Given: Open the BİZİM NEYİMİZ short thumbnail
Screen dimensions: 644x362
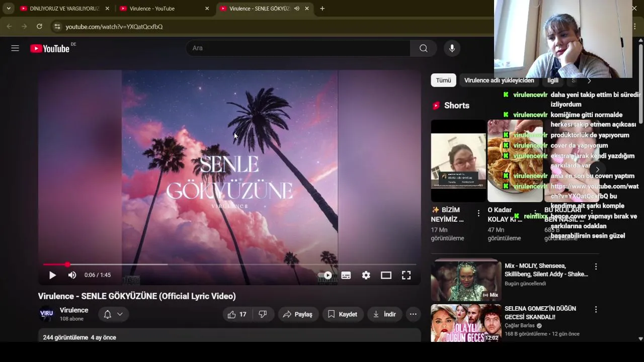Looking at the screenshot, I should point(458,161).
